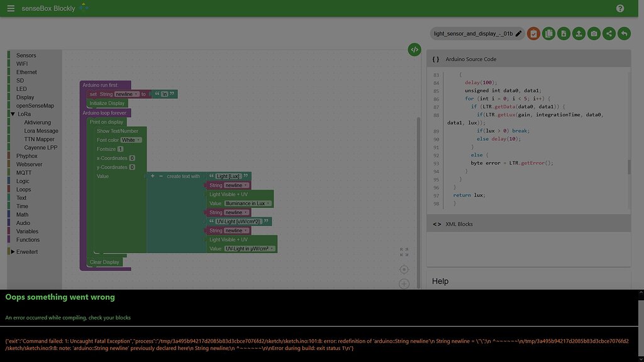
Task: Click plus to add a text item
Action: pos(153,176)
